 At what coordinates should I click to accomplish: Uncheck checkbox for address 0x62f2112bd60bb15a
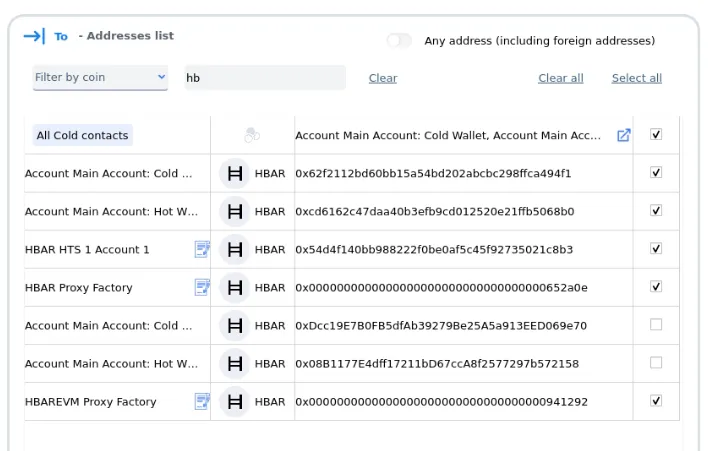point(656,172)
